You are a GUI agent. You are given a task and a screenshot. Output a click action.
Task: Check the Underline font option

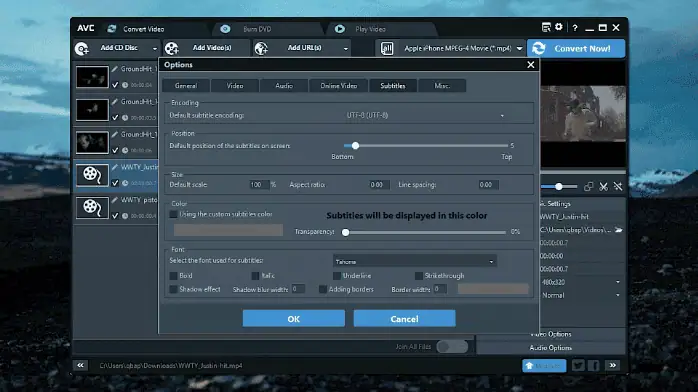tap(337, 276)
